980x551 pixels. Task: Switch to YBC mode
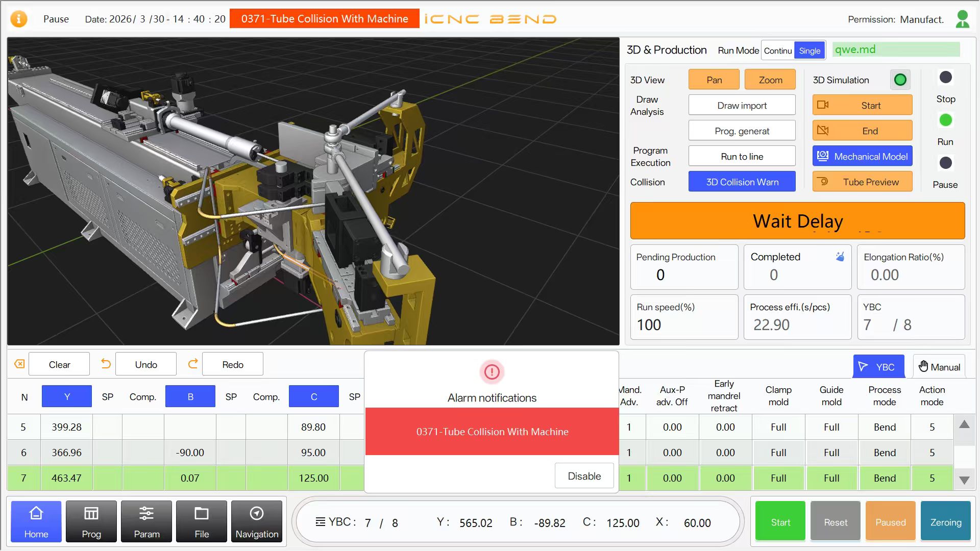[x=878, y=367]
